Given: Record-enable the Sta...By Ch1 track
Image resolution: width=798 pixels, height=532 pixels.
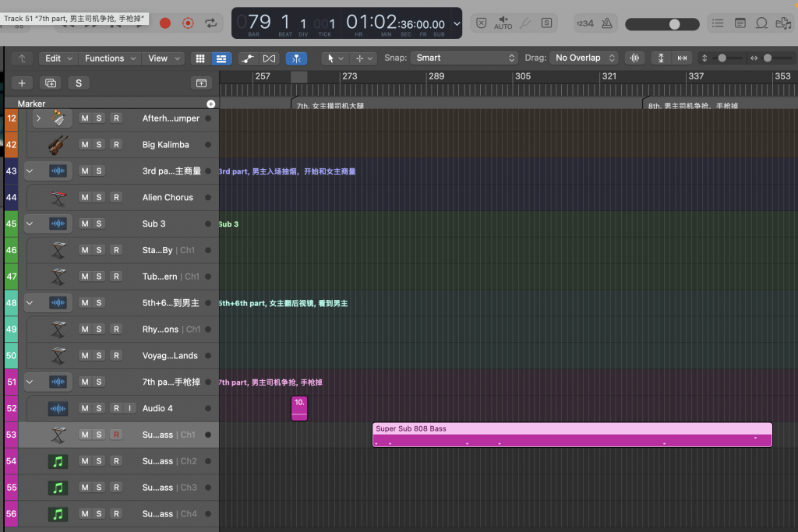Looking at the screenshot, I should click(x=116, y=250).
